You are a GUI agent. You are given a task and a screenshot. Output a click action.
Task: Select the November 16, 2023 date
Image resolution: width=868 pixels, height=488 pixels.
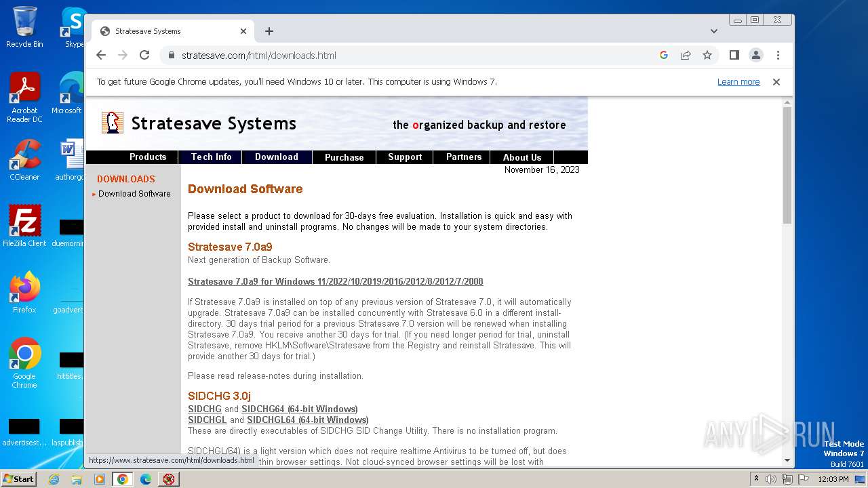[542, 170]
